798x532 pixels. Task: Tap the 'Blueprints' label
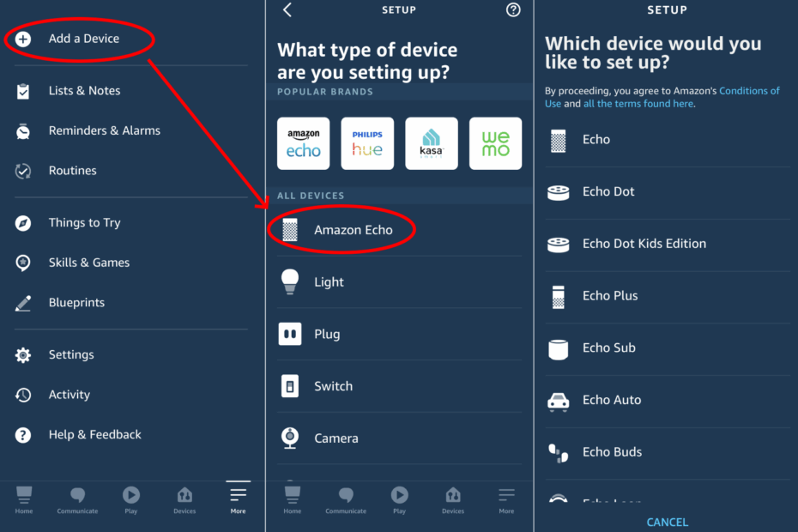(77, 303)
